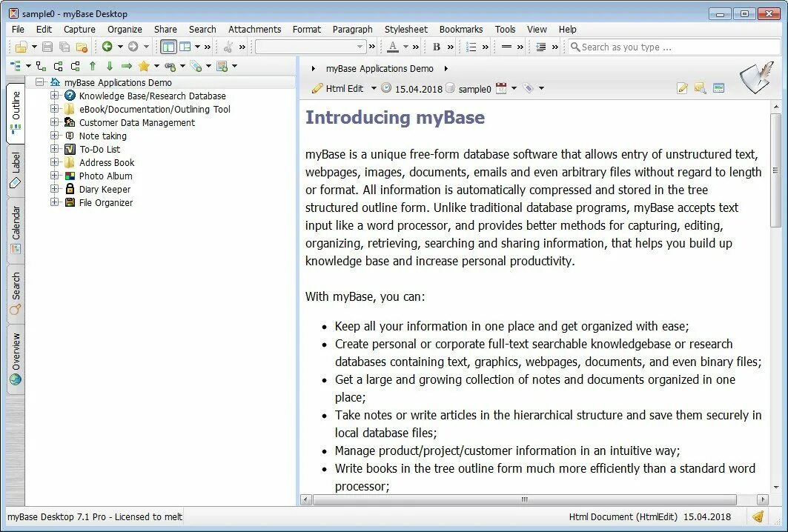Move the item down with green arrow
This screenshot has width=788, height=532.
pyautogui.click(x=110, y=66)
